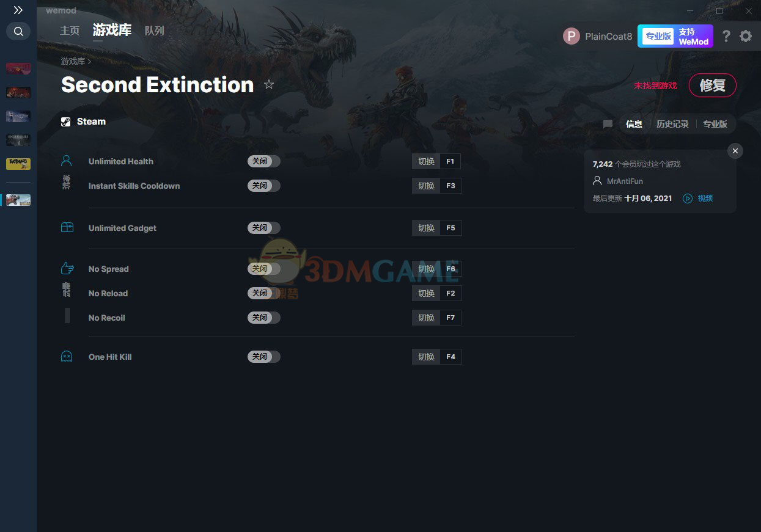This screenshot has height=532, width=761.
Task: Go to the 主页 tab
Action: (70, 31)
